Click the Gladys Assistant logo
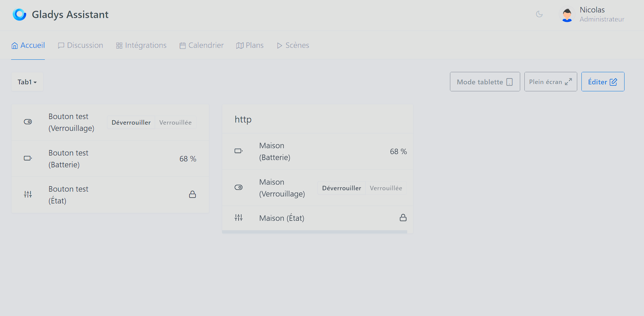 (20, 14)
